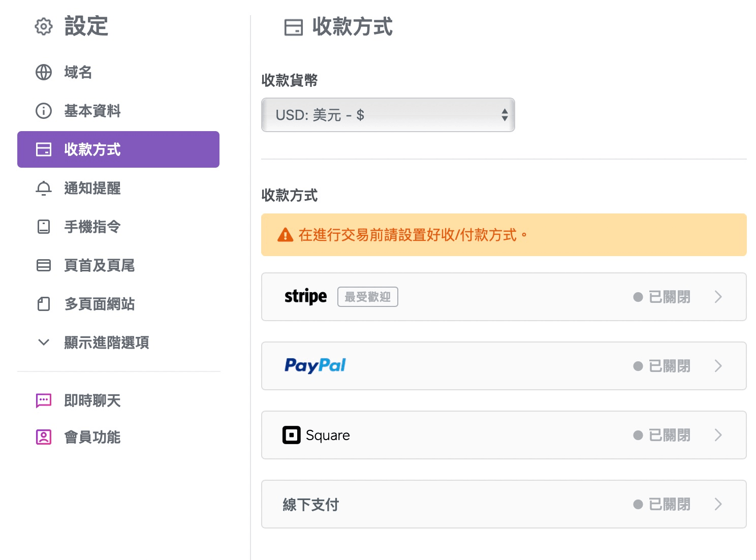Click the pages icon for 多頁面網站
The height and width of the screenshot is (560, 756).
(x=44, y=304)
